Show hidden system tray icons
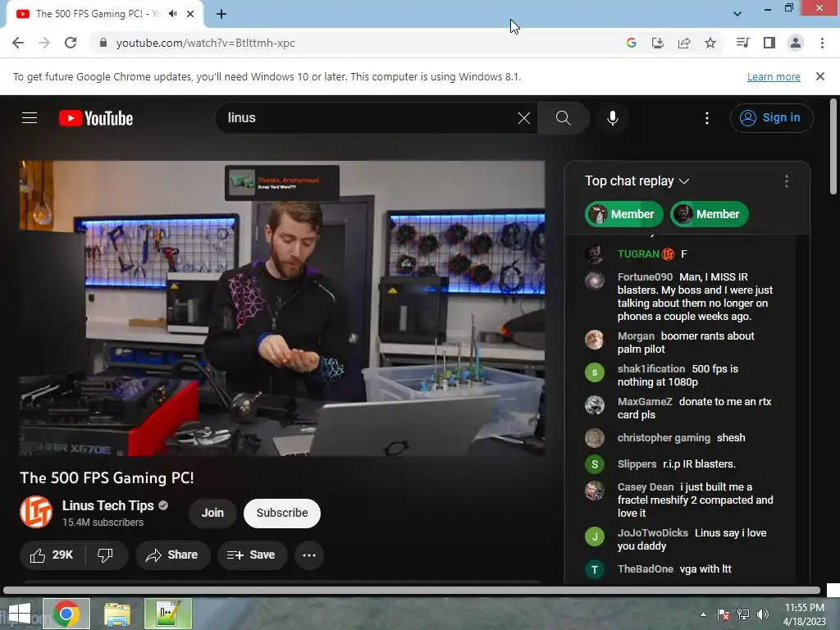This screenshot has width=840, height=630. click(x=703, y=614)
